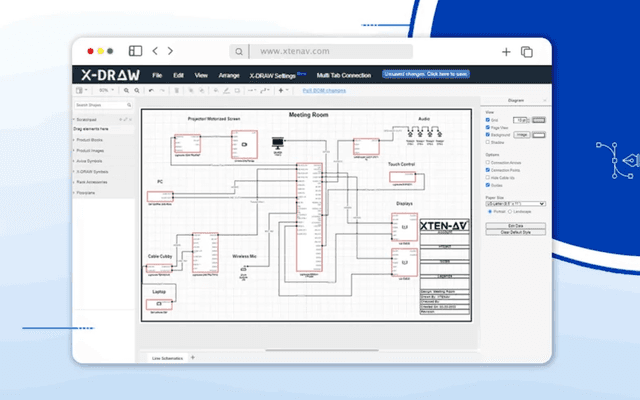This screenshot has height=400, width=640.
Task: Toggle the Grid checkbox
Action: tap(487, 119)
